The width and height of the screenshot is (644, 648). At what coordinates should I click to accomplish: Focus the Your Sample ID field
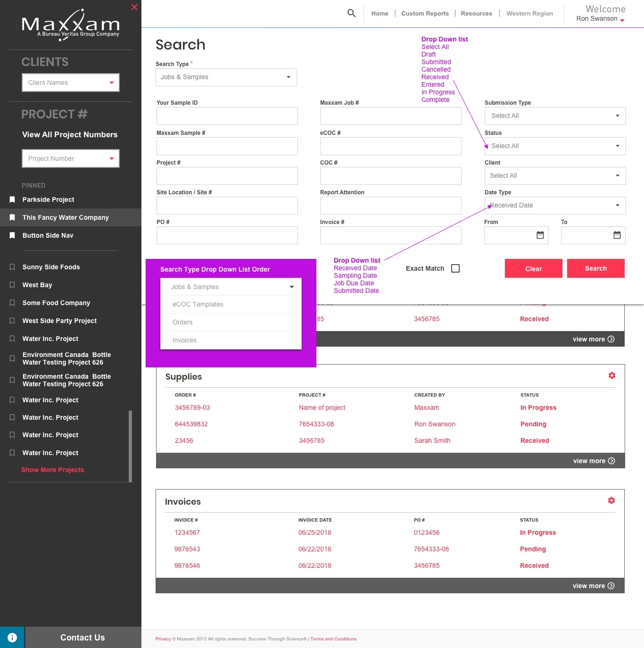[x=227, y=116]
